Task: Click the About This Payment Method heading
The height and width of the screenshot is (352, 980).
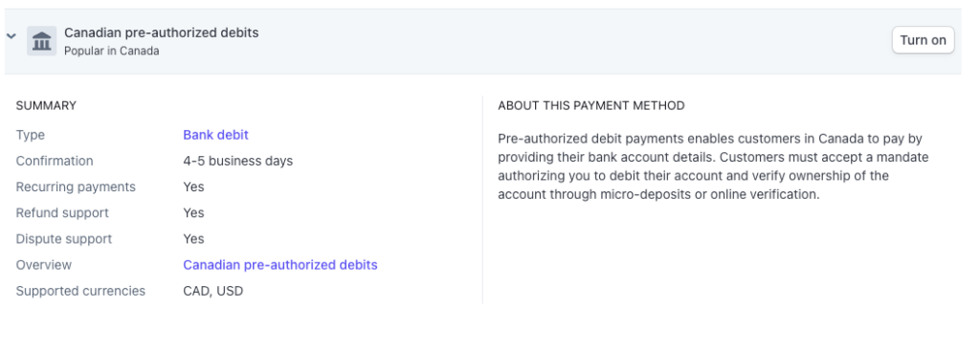Action: pyautogui.click(x=591, y=105)
